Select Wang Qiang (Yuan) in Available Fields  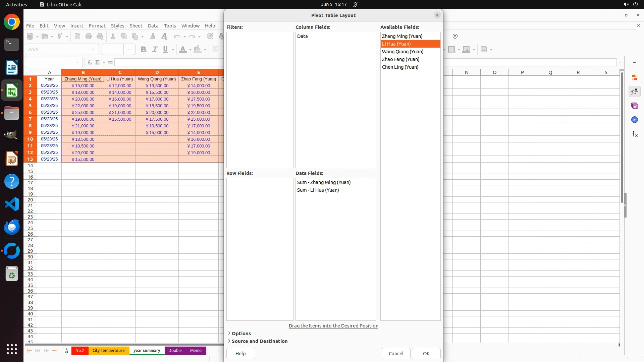[x=402, y=52]
